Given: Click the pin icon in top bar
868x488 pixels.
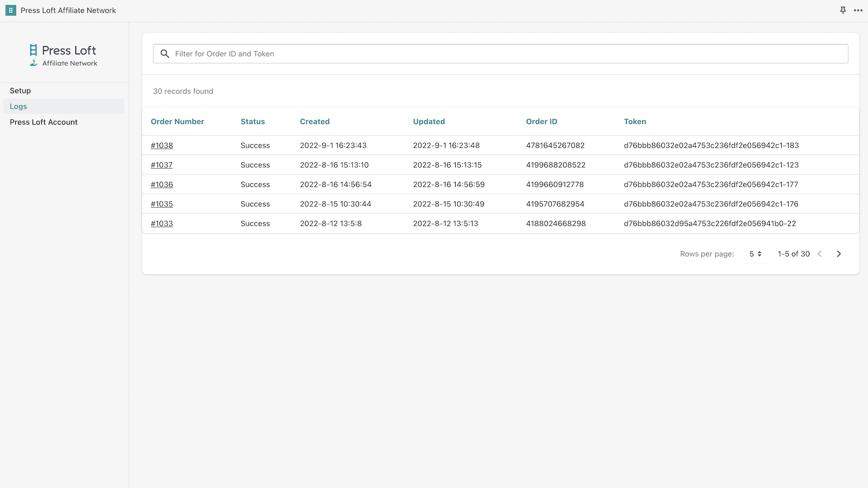Looking at the screenshot, I should 843,10.
